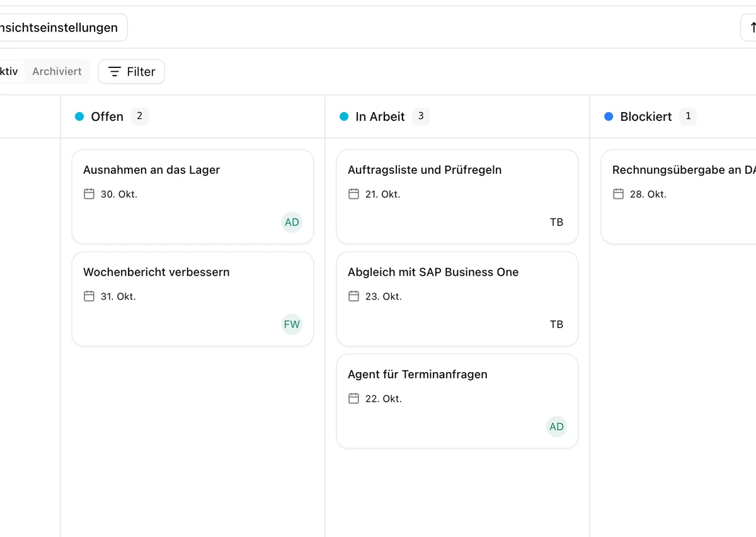The width and height of the screenshot is (756, 537).
Task: Click the due date 28. Okt.
Action: pos(648,195)
